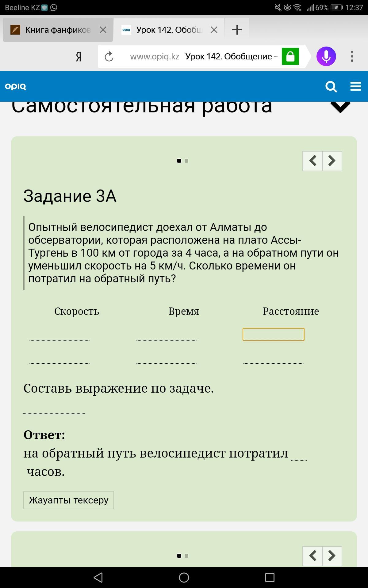Close the Урок 142 tab
The width and height of the screenshot is (368, 588).
pyautogui.click(x=214, y=30)
